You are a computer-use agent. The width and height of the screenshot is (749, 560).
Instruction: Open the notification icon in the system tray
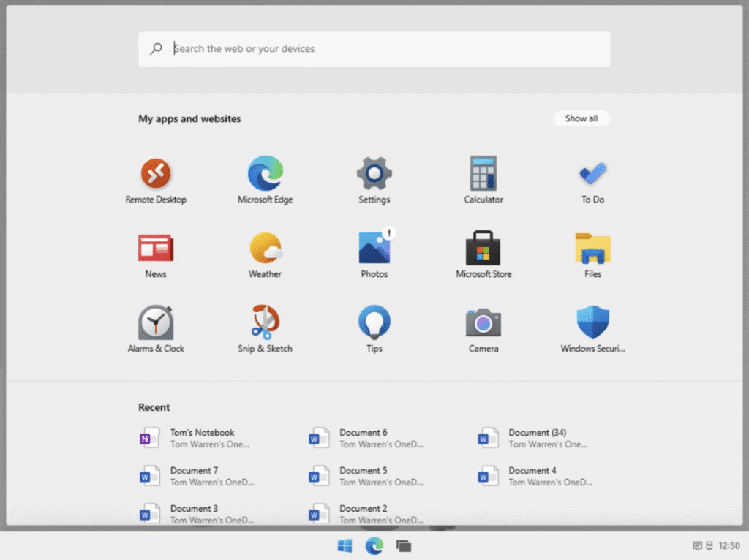click(x=697, y=545)
